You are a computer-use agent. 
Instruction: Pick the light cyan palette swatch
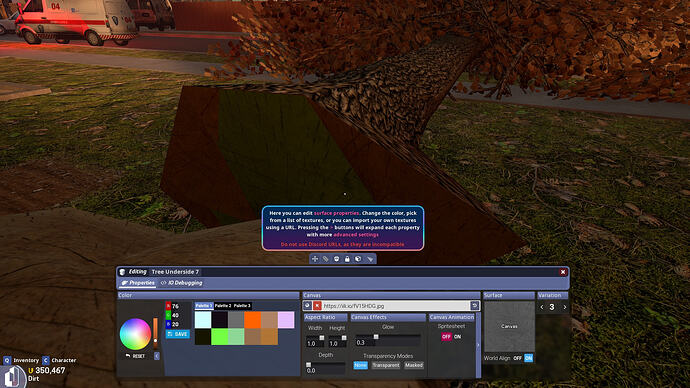pos(203,320)
